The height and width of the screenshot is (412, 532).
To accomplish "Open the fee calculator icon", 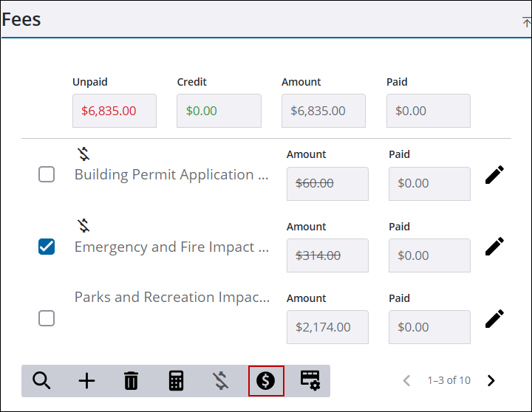I will pyautogui.click(x=176, y=381).
